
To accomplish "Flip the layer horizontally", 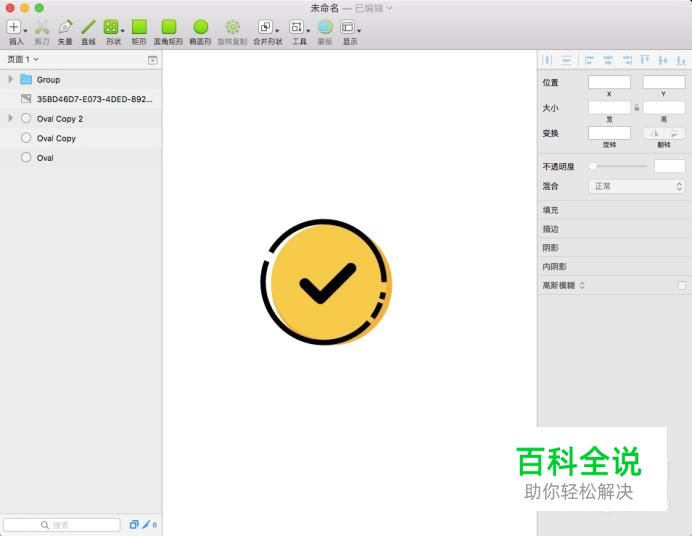I will tap(654, 133).
